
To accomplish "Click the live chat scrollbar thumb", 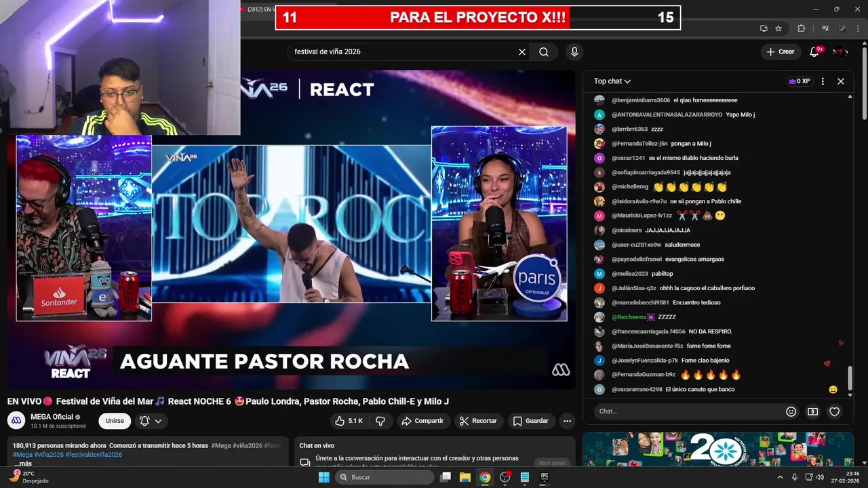I will [x=850, y=378].
